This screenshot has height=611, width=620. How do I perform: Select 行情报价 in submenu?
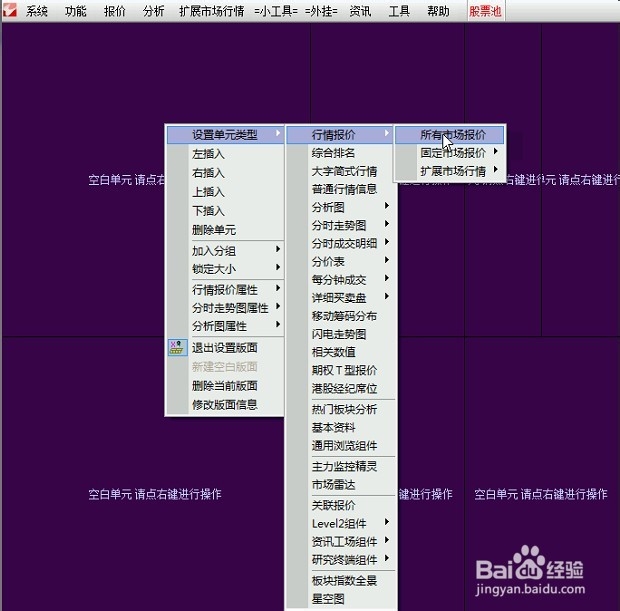point(340,135)
